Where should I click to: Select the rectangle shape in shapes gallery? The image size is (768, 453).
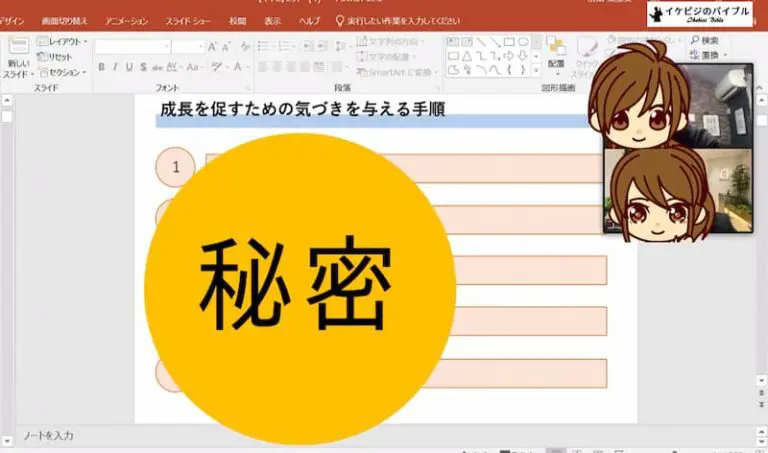(509, 42)
